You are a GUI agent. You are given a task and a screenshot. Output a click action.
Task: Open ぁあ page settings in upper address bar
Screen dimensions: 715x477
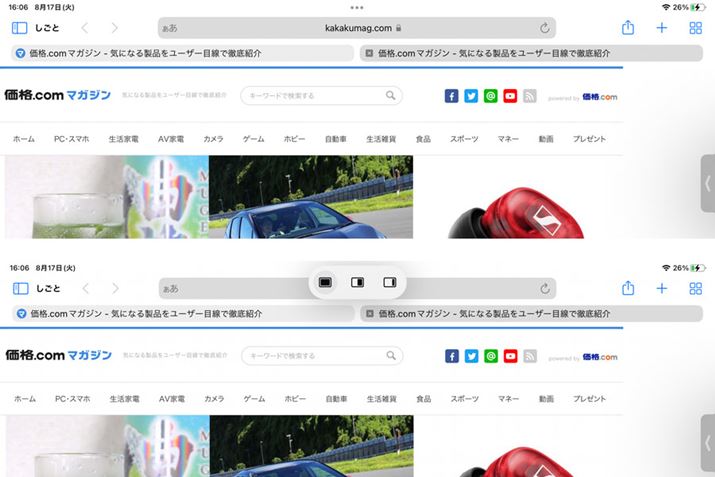tap(170, 28)
